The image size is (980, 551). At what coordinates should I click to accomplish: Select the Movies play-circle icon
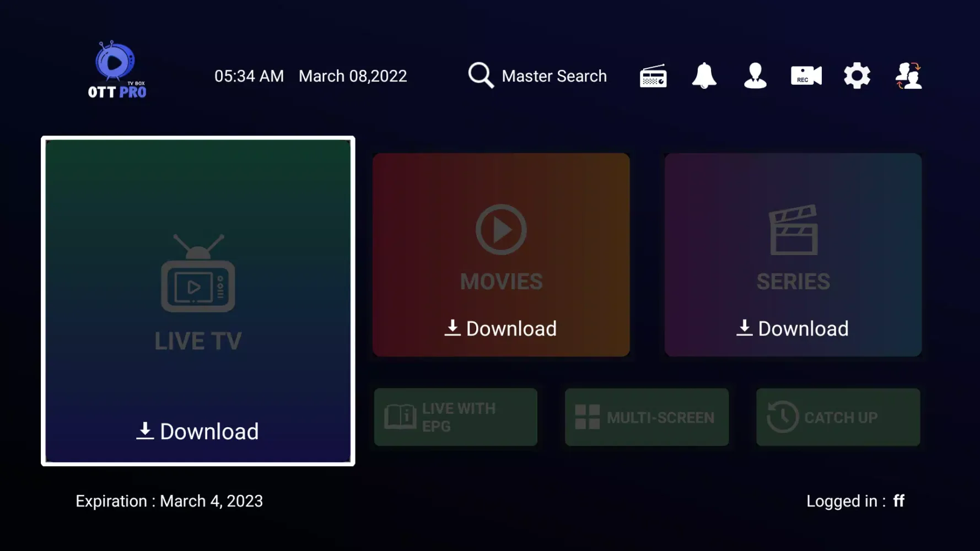pyautogui.click(x=501, y=229)
